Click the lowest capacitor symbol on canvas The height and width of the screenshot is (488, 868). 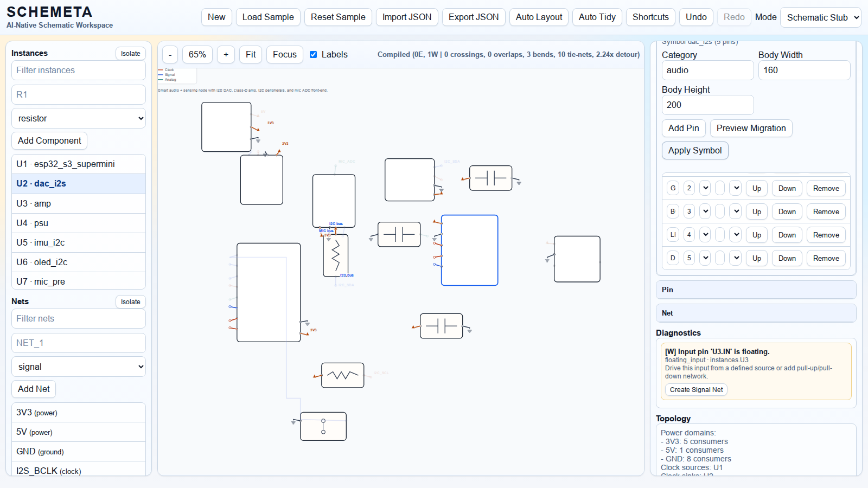coord(441,326)
